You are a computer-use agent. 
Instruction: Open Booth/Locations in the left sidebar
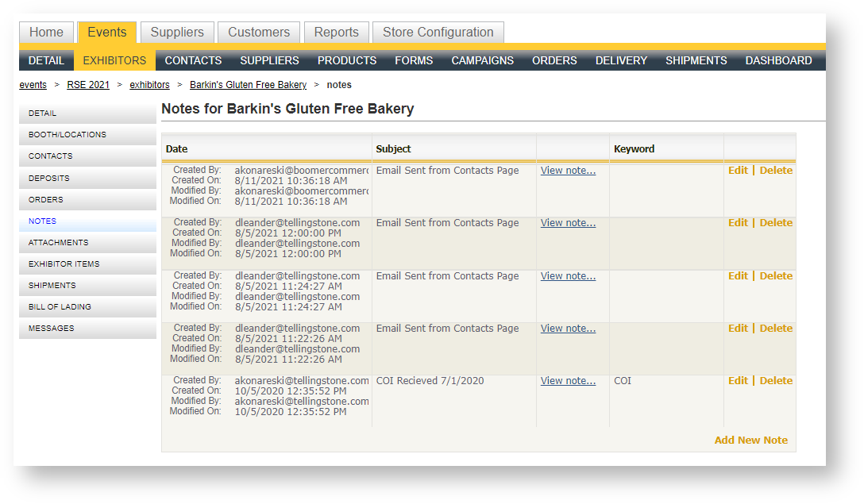tap(67, 135)
